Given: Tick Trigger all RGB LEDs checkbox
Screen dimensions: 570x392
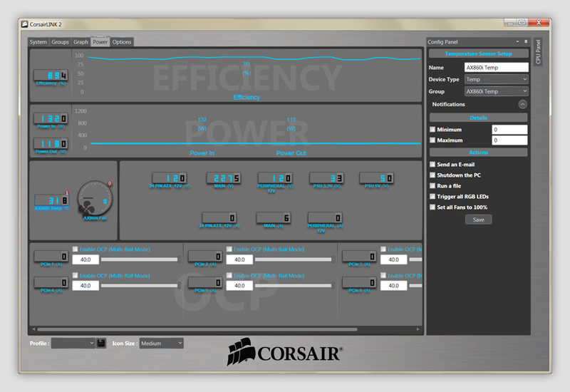Looking at the screenshot, I should (432, 197).
